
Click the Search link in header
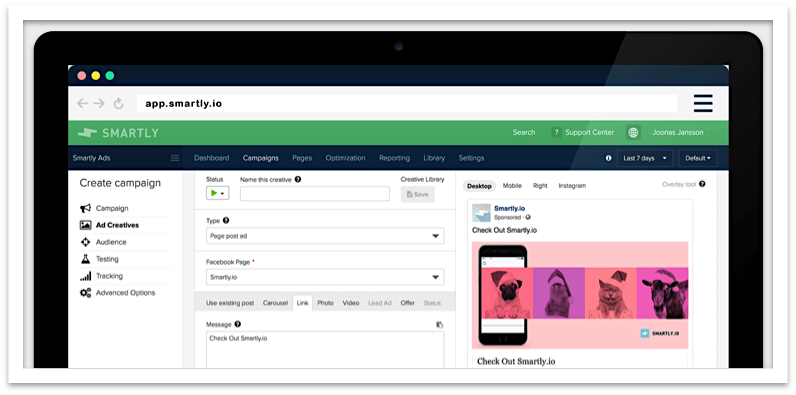(x=524, y=133)
